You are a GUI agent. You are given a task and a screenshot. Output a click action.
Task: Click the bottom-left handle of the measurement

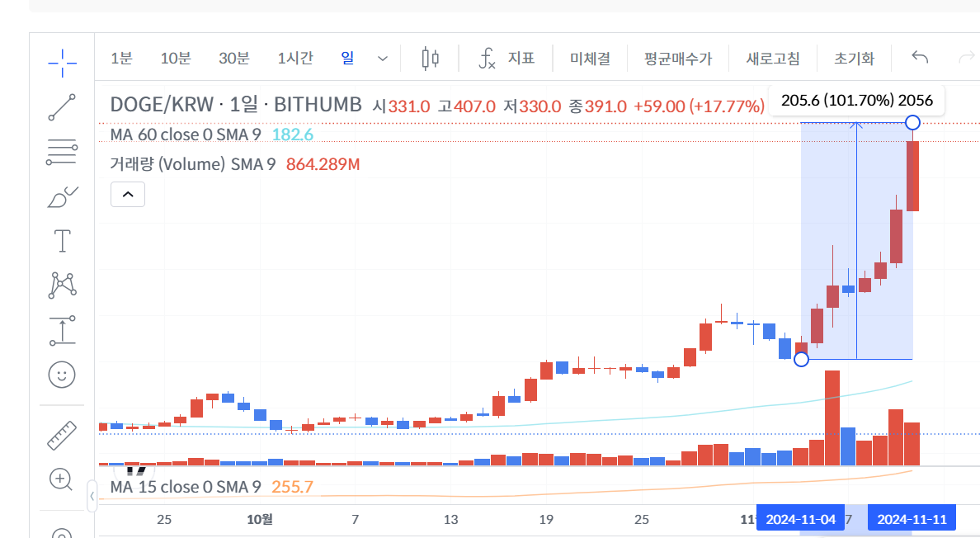coord(801,359)
